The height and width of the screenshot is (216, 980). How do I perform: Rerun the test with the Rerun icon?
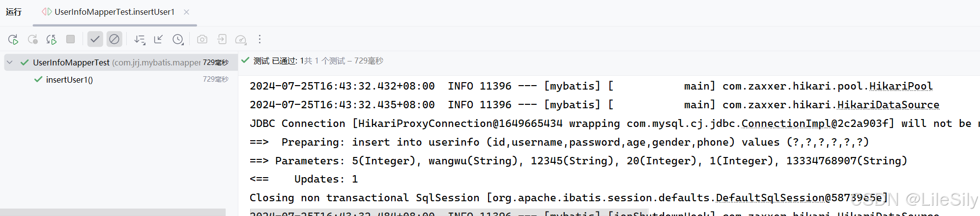(x=13, y=39)
